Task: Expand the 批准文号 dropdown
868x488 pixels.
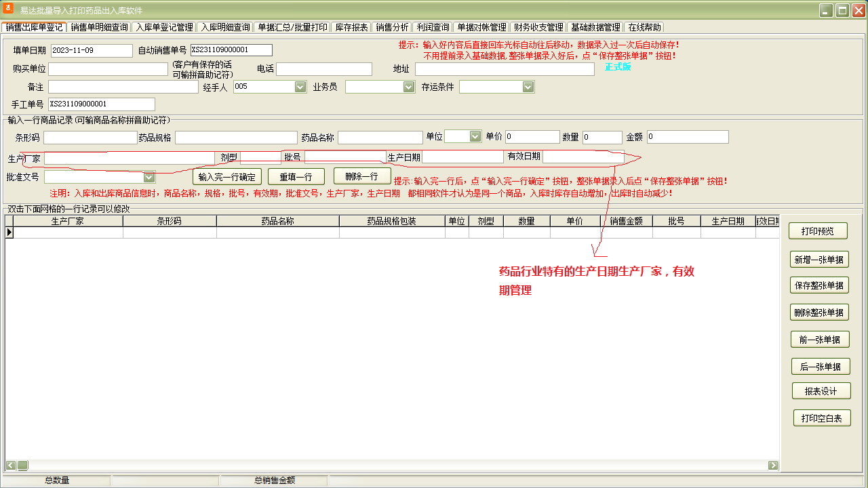Action: pyautogui.click(x=149, y=177)
